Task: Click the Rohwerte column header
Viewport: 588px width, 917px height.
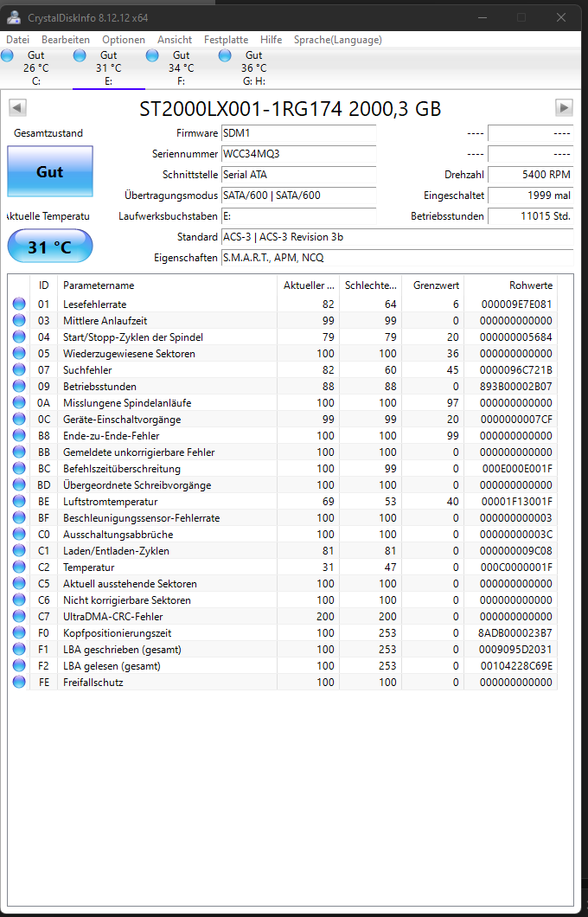Action: pos(510,285)
